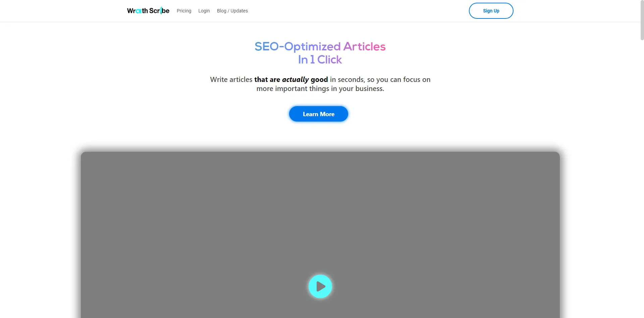The height and width of the screenshot is (318, 644).
Task: Click the vertical scrollbar thumb
Action: pos(642,20)
